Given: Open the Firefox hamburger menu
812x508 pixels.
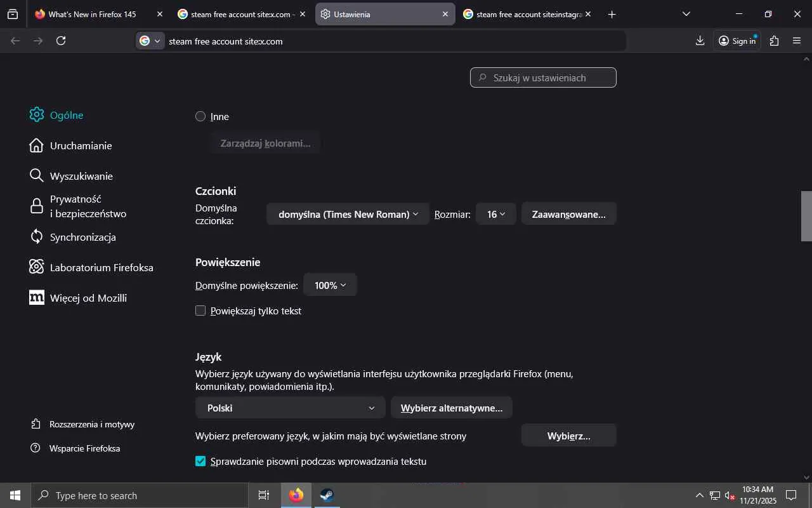Looking at the screenshot, I should coord(797,41).
